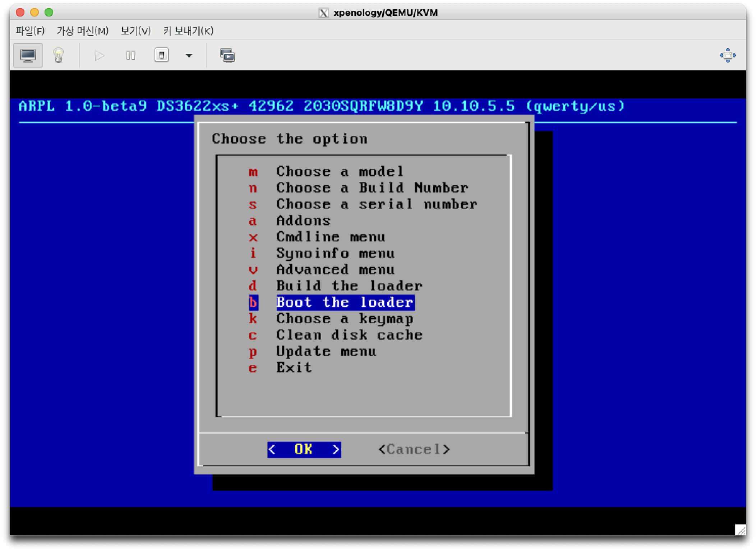Select Choose a model option
Image resolution: width=756 pixels, height=551 pixels.
339,171
